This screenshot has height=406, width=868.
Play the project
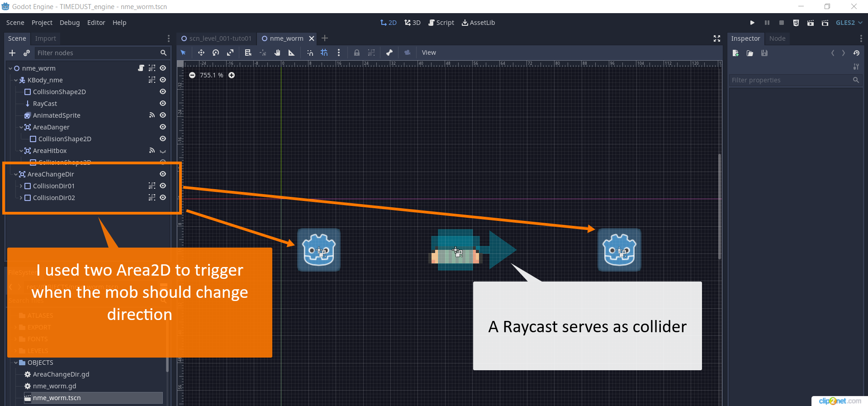[752, 23]
